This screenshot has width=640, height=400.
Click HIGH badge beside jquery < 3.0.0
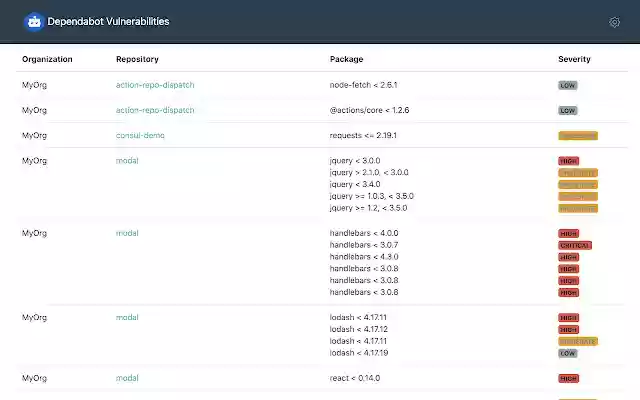point(569,161)
